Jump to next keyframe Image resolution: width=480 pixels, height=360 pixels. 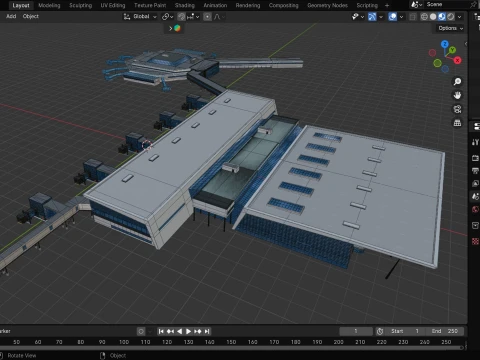(x=198, y=331)
